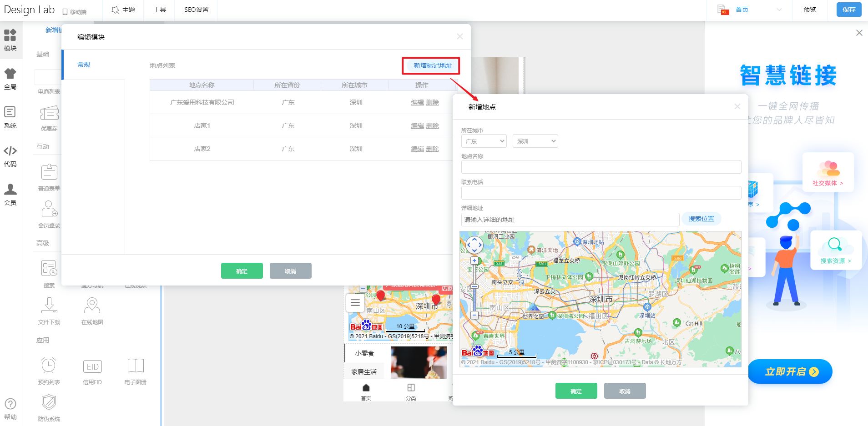
Task: Open the 代码 code sidebar icon
Action: pos(10,156)
